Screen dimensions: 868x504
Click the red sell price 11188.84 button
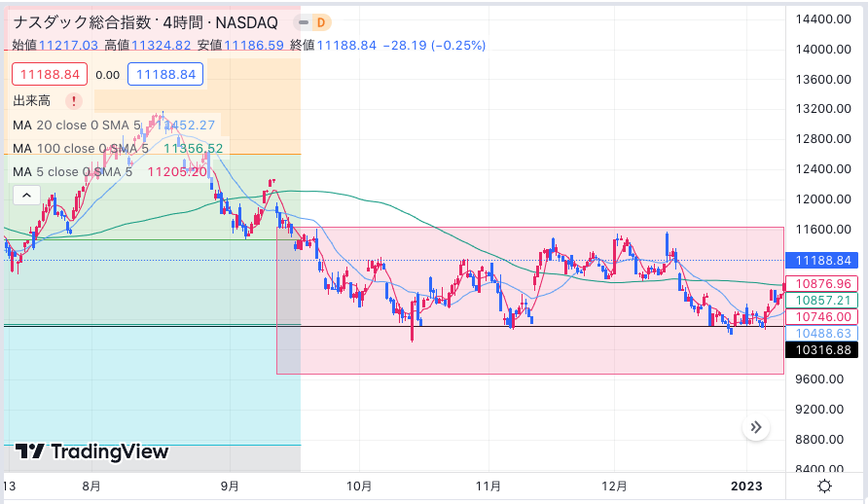[x=50, y=74]
